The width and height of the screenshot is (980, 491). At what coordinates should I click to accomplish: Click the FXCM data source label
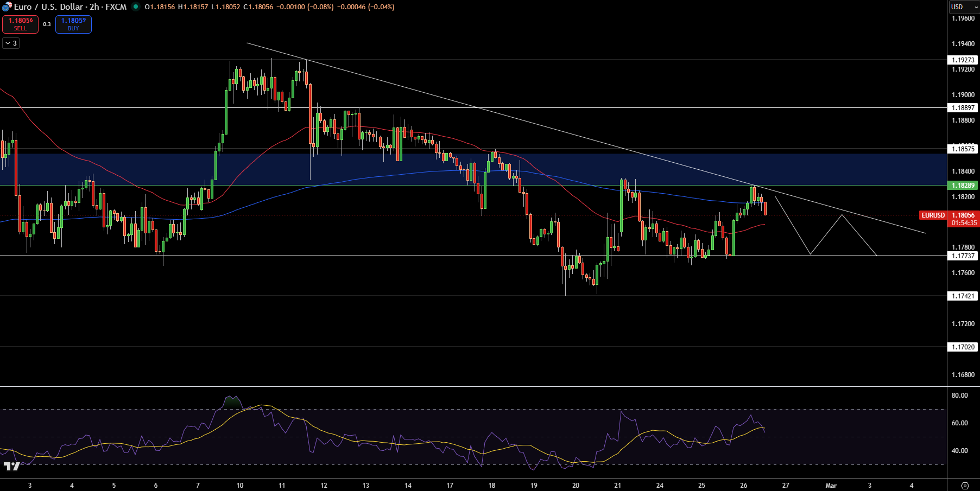tap(116, 7)
